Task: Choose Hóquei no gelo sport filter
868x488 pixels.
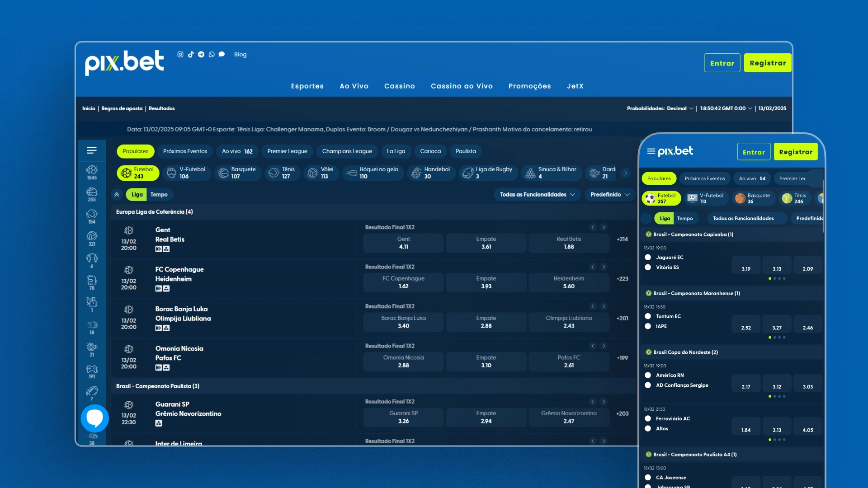Action: [x=373, y=173]
